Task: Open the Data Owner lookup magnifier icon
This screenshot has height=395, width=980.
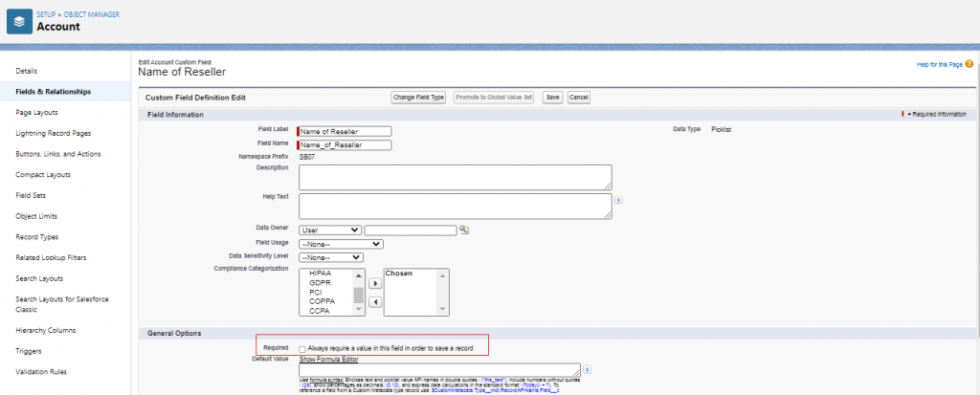Action: click(464, 230)
